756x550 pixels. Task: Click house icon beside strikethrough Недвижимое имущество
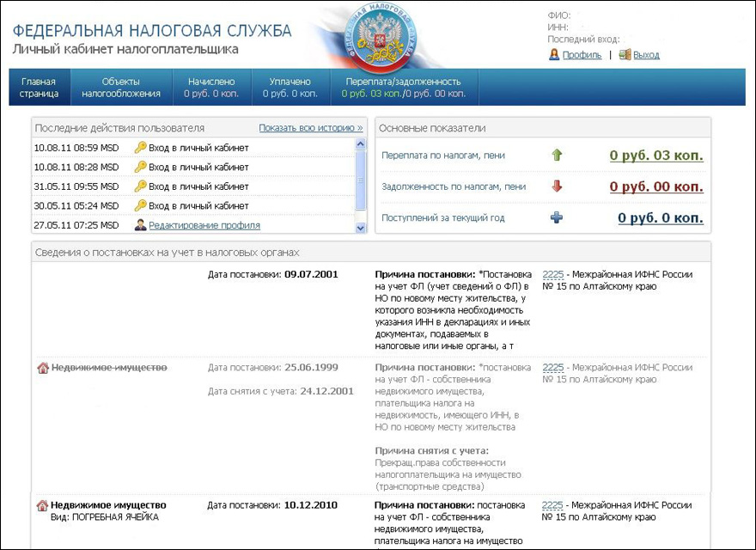pos(42,368)
